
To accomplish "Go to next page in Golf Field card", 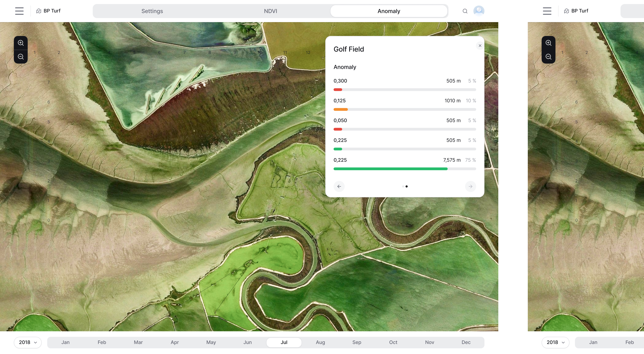I will [x=470, y=186].
